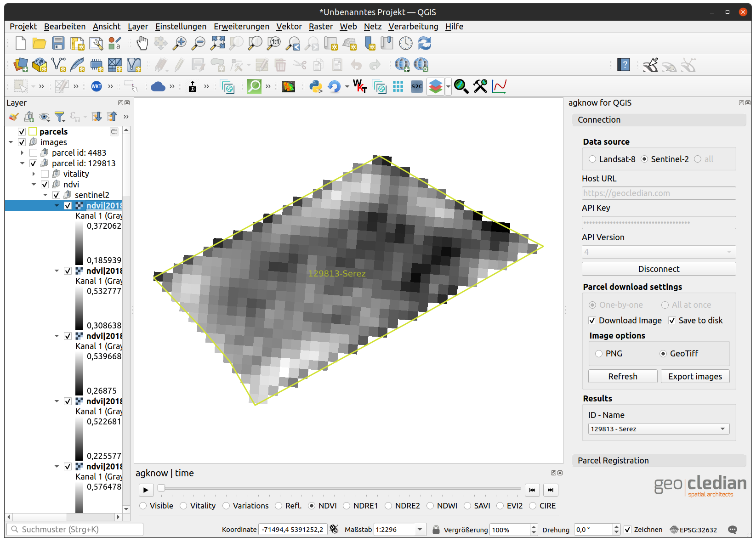The width and height of the screenshot is (756, 542).
Task: Open the Python console icon
Action: pyautogui.click(x=316, y=86)
